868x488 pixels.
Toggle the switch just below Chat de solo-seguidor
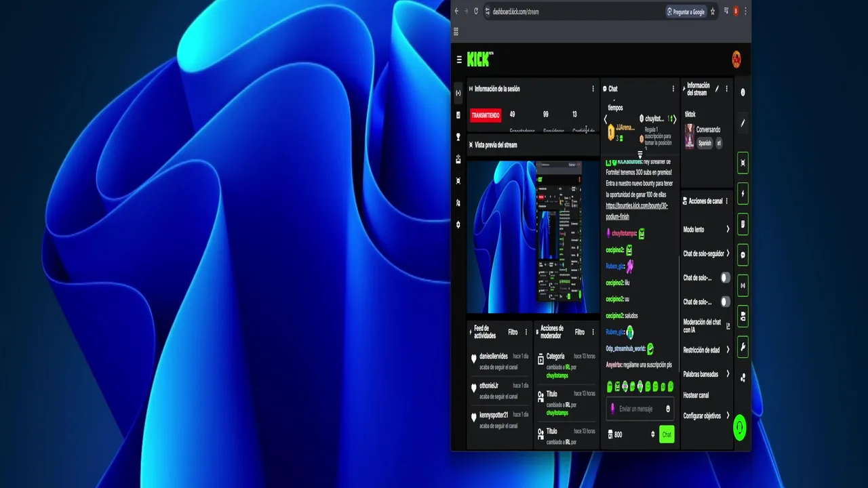[725, 278]
